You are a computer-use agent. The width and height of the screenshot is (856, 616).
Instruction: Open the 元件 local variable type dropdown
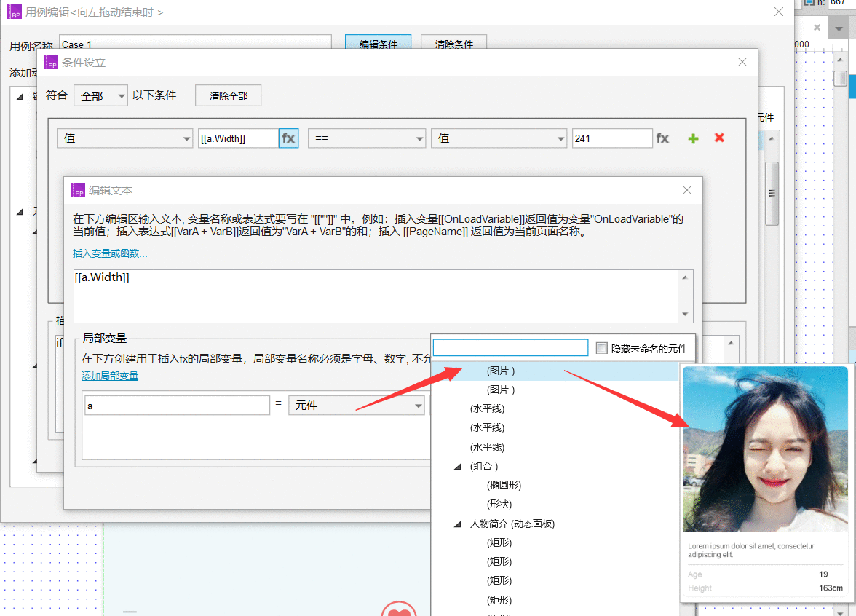click(357, 405)
